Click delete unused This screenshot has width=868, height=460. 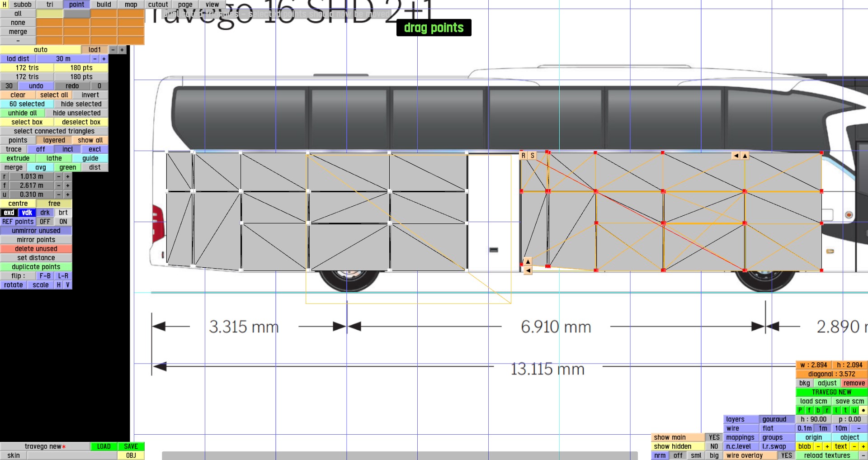point(36,249)
